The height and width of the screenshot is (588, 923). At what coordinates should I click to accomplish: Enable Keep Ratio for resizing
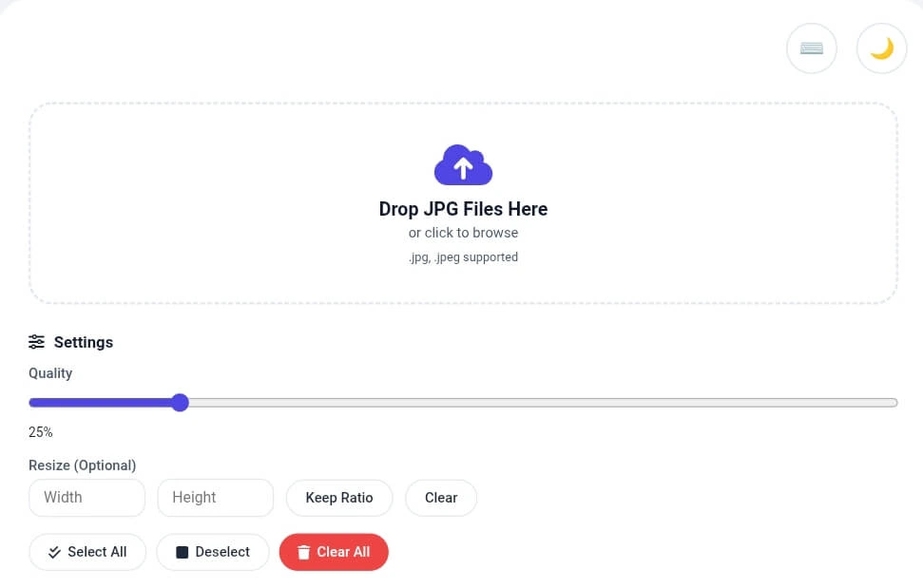tap(338, 497)
